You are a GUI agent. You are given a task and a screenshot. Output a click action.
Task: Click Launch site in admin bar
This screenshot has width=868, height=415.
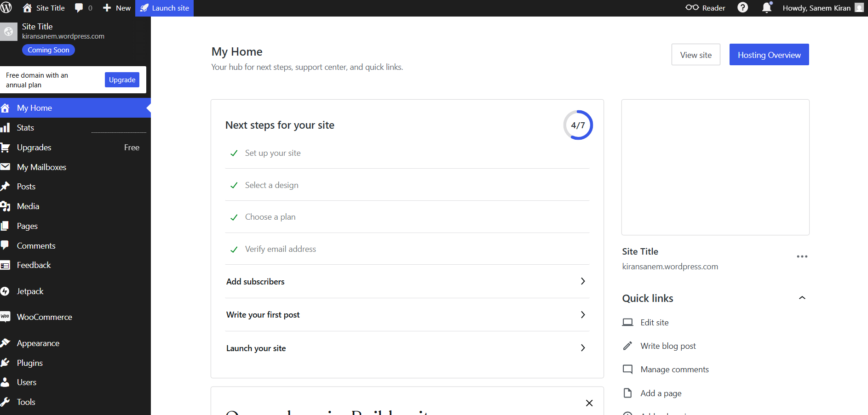[164, 8]
